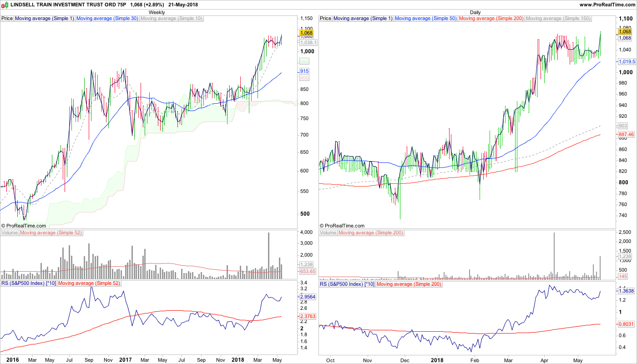
Task: Select Moving average (Simple 1) on Weekly chart
Action: 45,19
